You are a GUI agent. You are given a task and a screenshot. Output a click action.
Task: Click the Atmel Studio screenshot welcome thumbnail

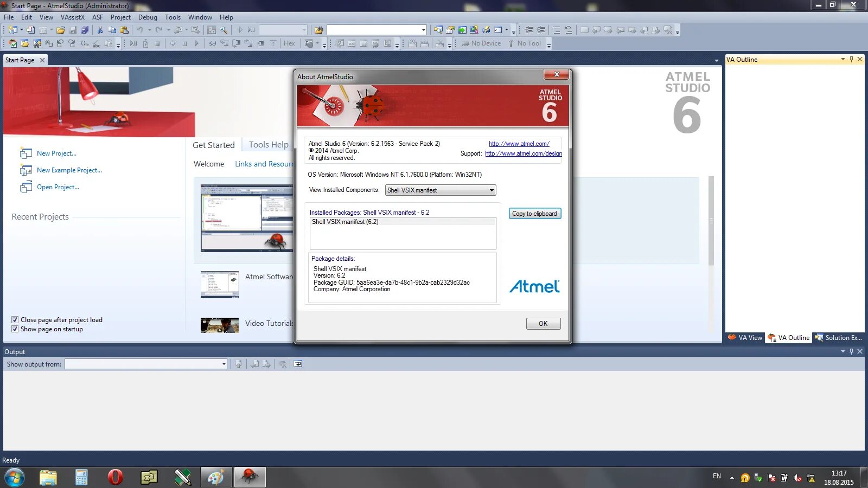pos(247,218)
